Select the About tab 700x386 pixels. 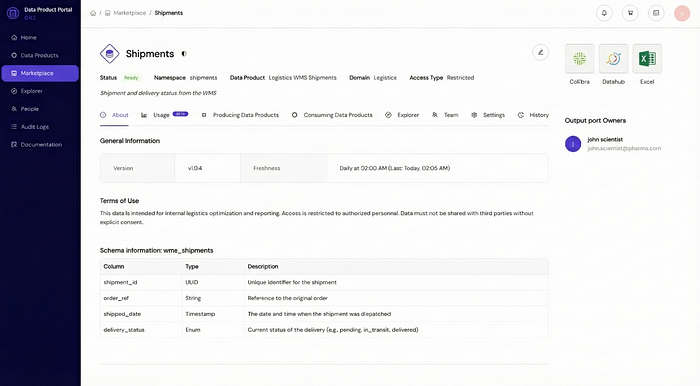click(114, 115)
